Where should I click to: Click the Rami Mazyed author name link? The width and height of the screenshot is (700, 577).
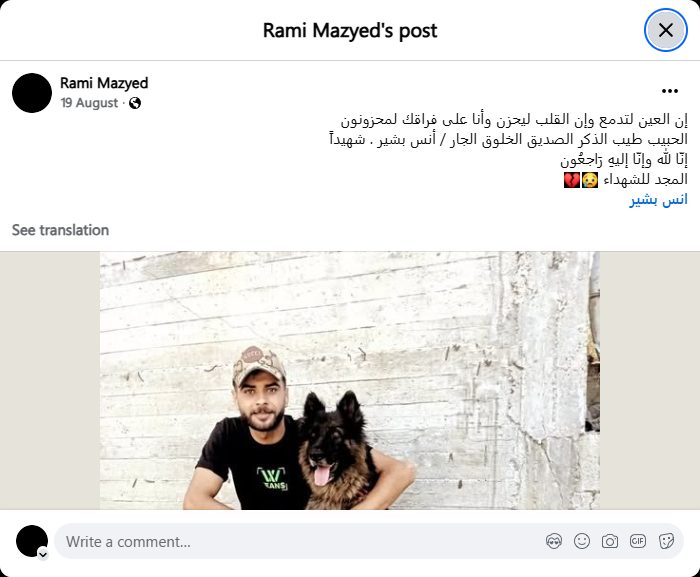click(x=104, y=83)
